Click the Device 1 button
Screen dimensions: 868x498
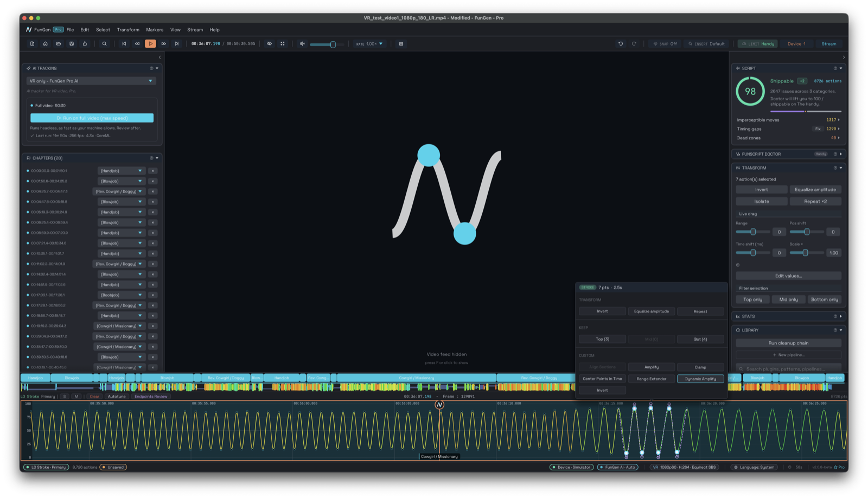tap(796, 44)
